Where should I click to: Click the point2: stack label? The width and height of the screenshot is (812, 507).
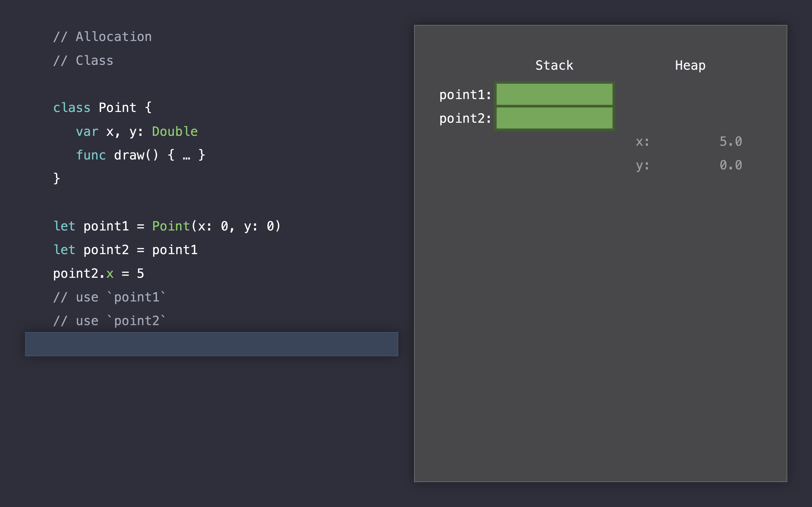click(x=465, y=118)
